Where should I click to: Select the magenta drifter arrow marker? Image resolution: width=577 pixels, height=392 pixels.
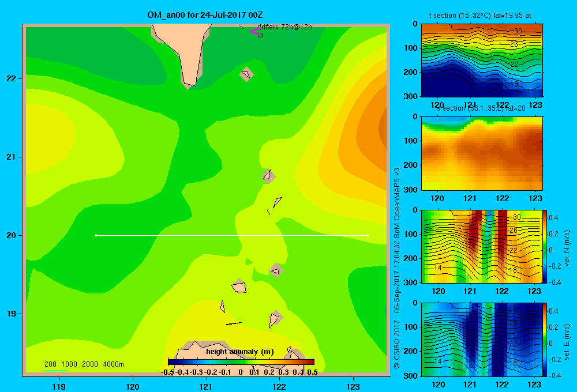[255, 31]
